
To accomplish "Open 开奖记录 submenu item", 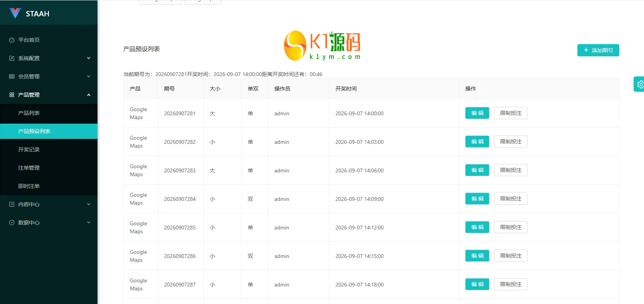I will click(x=49, y=150).
